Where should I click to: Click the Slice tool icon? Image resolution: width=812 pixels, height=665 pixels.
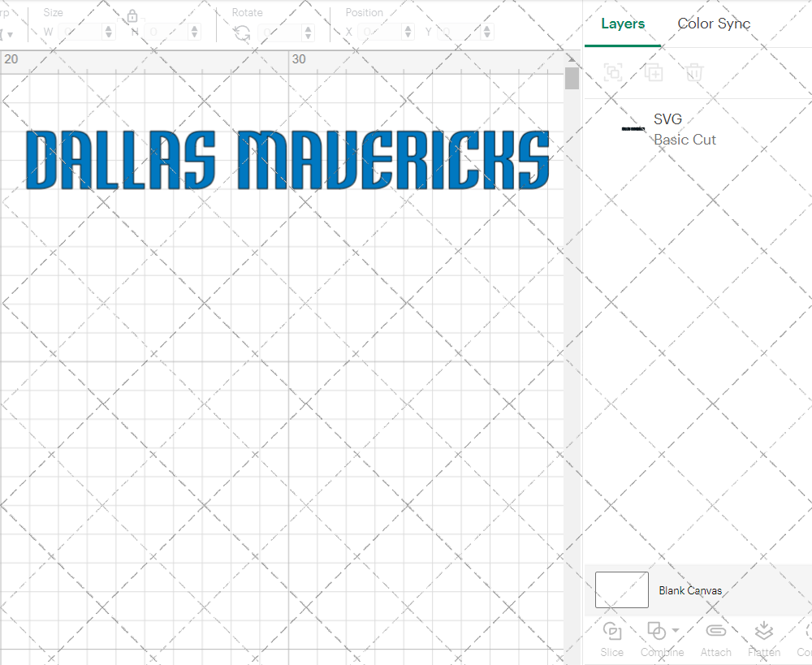pyautogui.click(x=612, y=632)
